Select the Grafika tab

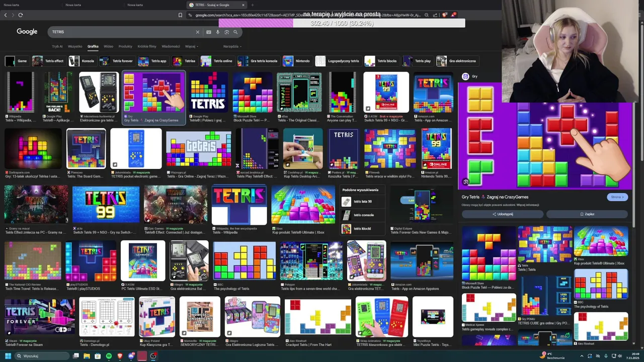click(x=93, y=46)
